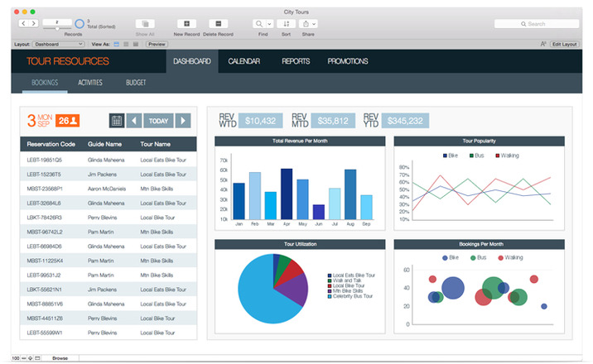The image size is (593, 364).
Task: Open the calendar picker icon in bookings
Action: click(x=117, y=121)
